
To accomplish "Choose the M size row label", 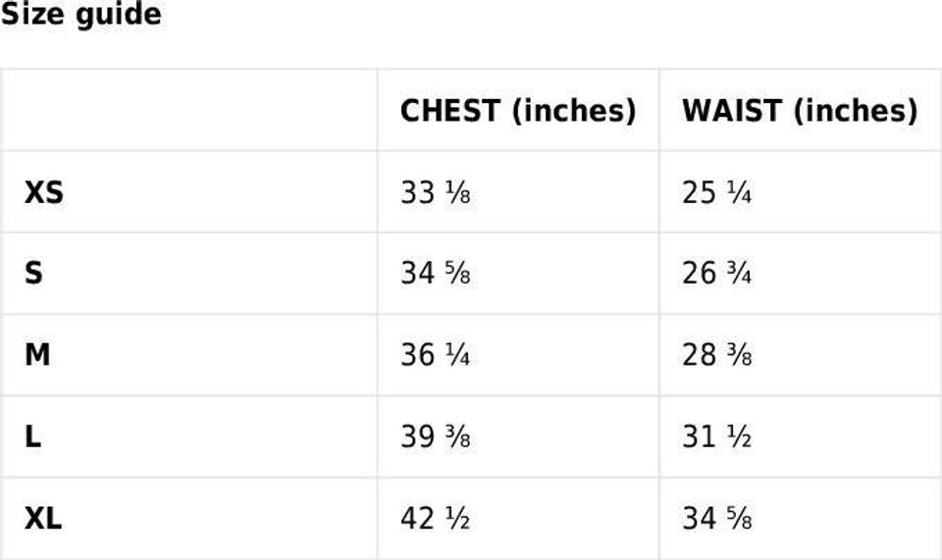I will 37,355.
